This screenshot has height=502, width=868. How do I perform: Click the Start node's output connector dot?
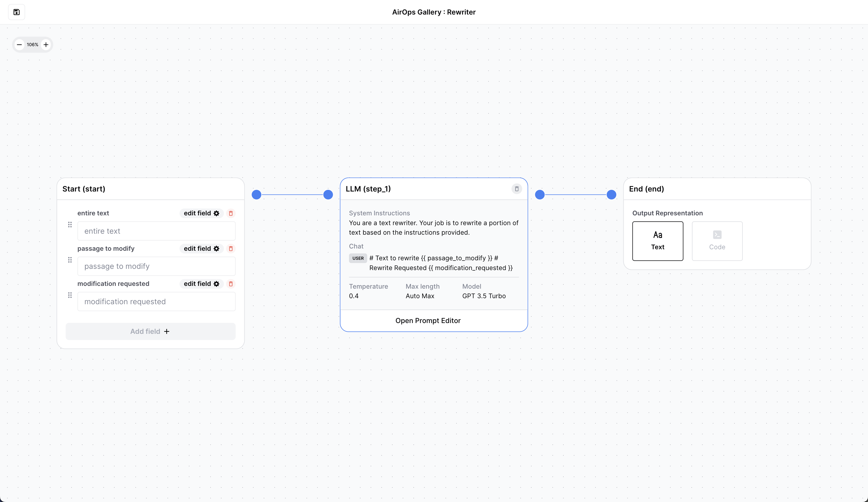tap(257, 195)
